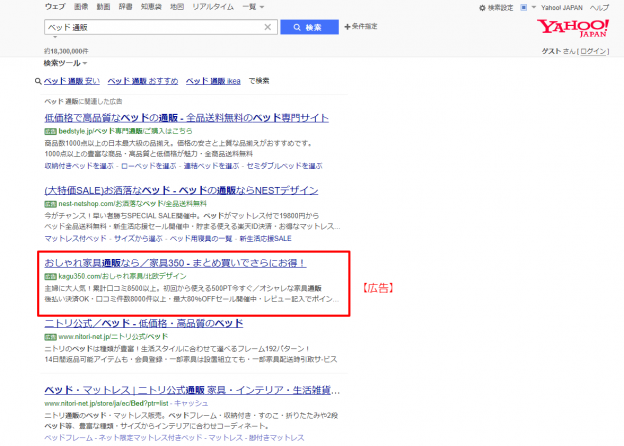Image resolution: width=624 pixels, height=446 pixels.
Task: Expand the 検索ツール dropdown
Action: click(x=65, y=63)
